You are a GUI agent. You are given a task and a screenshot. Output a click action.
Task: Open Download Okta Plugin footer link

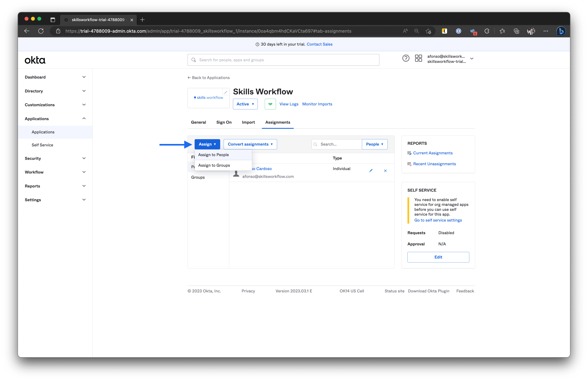(x=428, y=291)
